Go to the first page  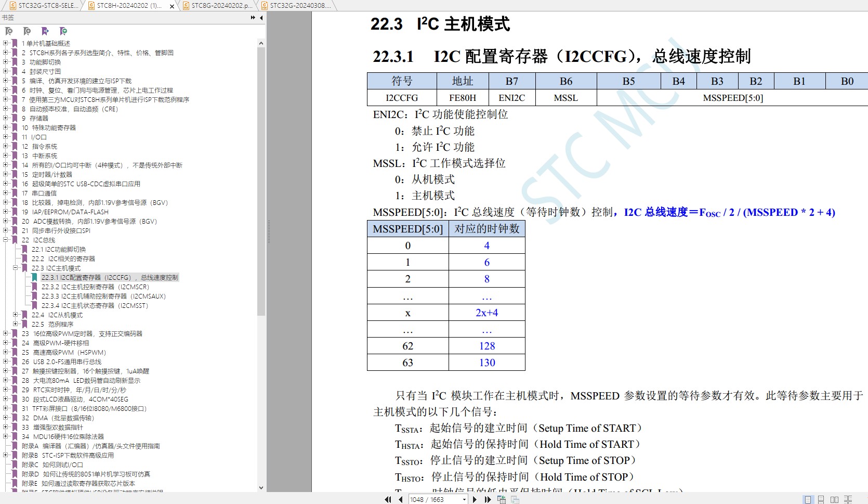(x=388, y=499)
